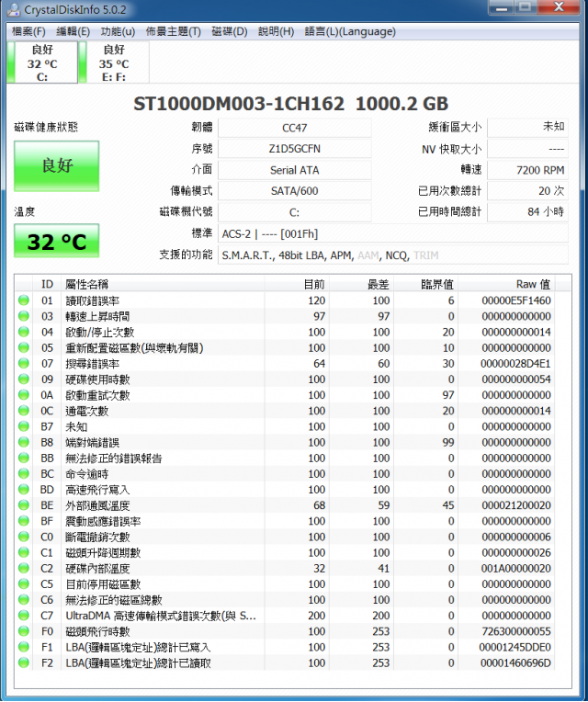Click the Raw 值 column header
Screen dimensions: 588x702
tap(506, 284)
